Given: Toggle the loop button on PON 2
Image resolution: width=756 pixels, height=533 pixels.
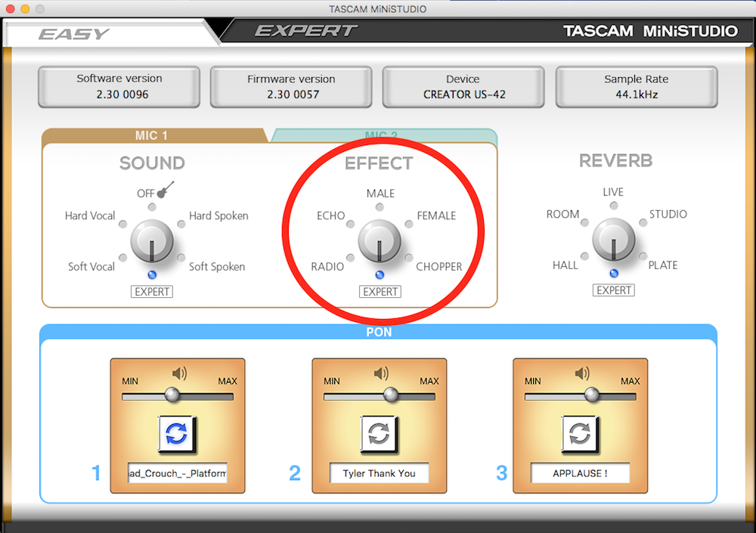Looking at the screenshot, I should (x=379, y=434).
